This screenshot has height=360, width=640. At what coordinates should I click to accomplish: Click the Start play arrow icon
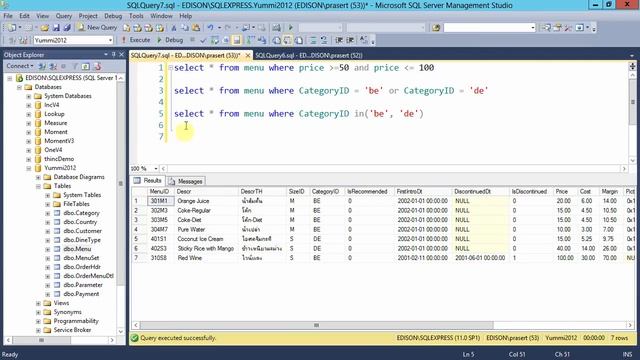(x=291, y=28)
